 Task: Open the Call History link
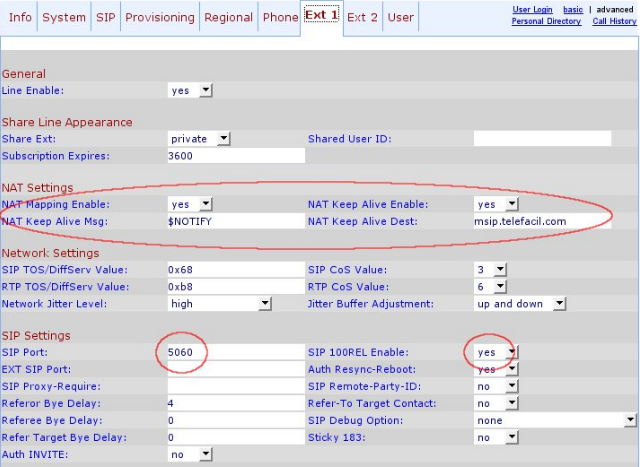[x=613, y=21]
